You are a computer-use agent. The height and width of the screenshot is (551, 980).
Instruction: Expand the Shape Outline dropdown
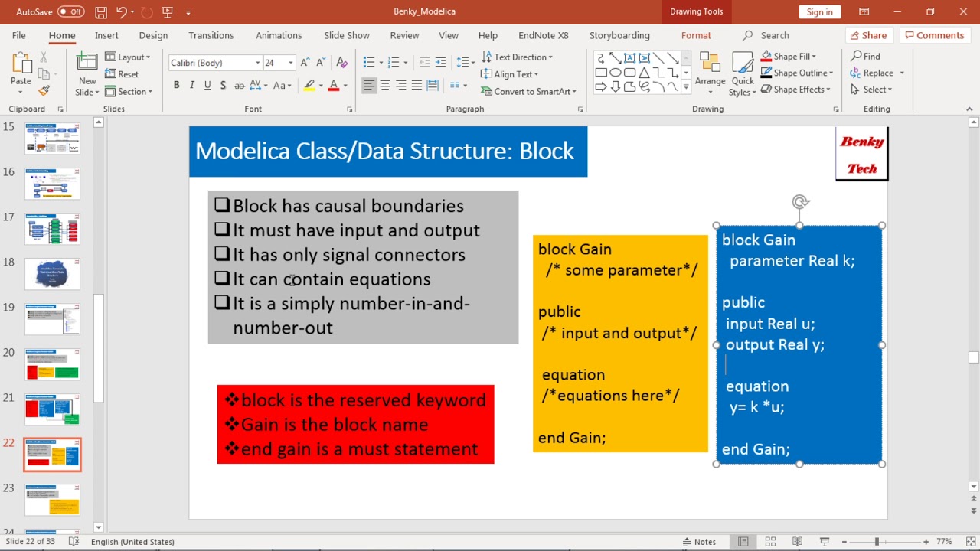(796, 73)
